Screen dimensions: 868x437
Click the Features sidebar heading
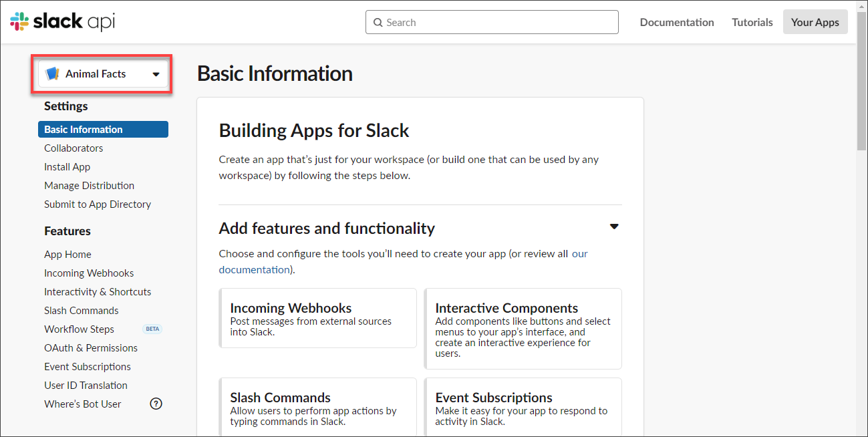tap(67, 231)
